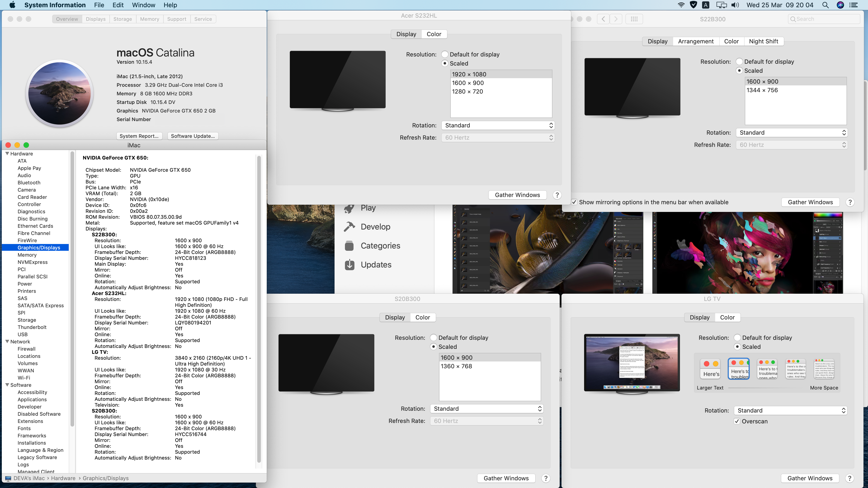Open Rotation dropdown in LG TV window
The width and height of the screenshot is (868, 488).
pos(790,411)
